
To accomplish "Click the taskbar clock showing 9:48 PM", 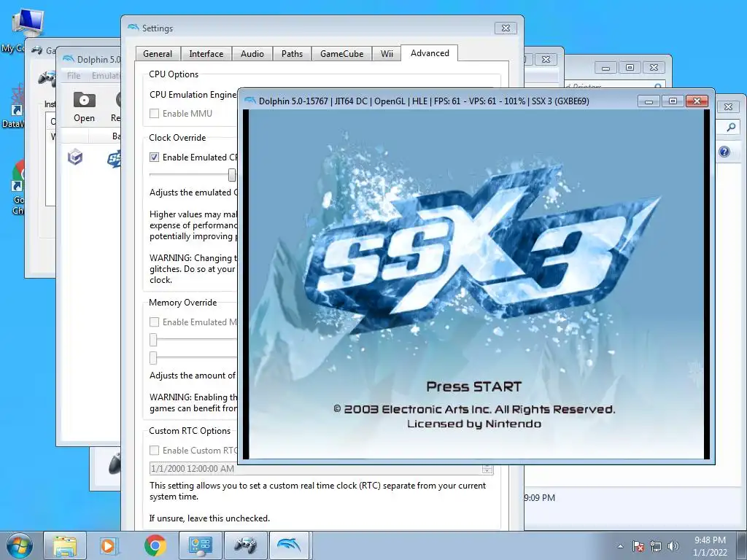I will point(710,540).
